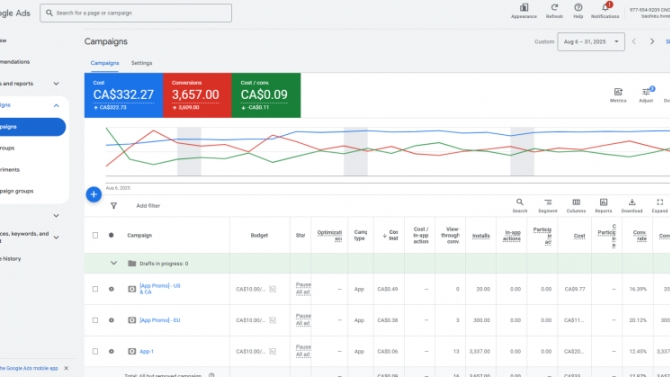Open the App-1 campaign link
This screenshot has height=377, width=670.
click(x=146, y=351)
